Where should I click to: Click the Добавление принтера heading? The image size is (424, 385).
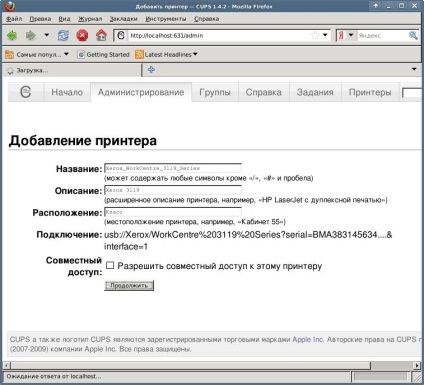click(x=83, y=140)
